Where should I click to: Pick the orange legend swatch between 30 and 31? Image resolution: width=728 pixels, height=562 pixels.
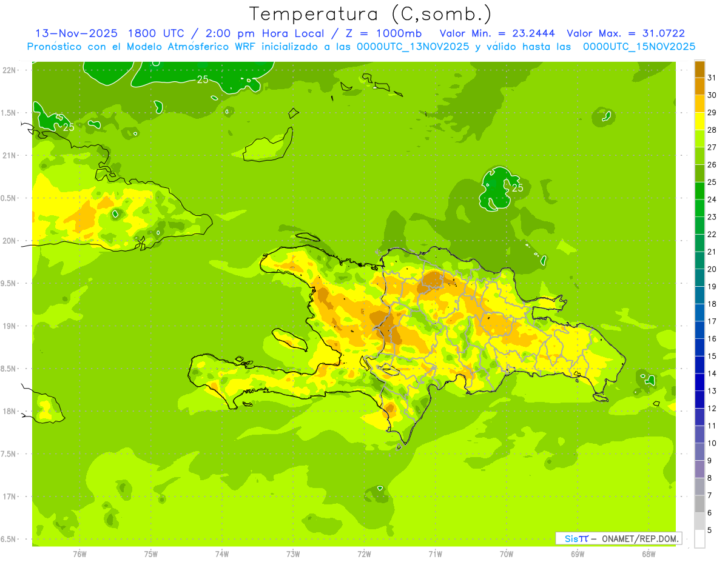point(699,86)
